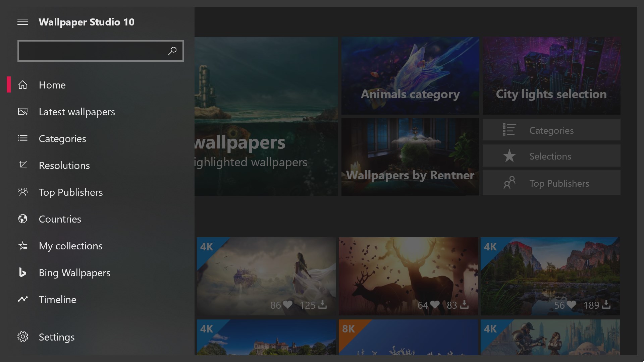
Task: Open Wallpapers by Rentner tile
Action: tap(410, 157)
